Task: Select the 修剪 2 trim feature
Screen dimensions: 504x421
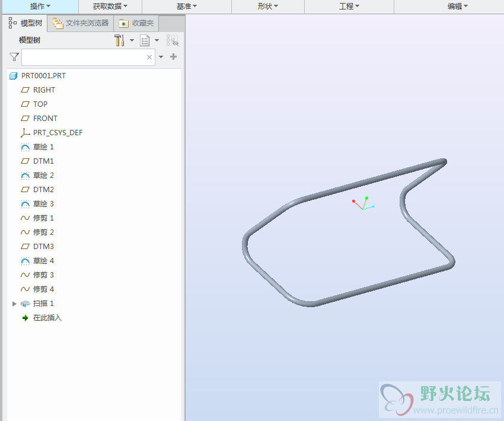Action: (43, 232)
